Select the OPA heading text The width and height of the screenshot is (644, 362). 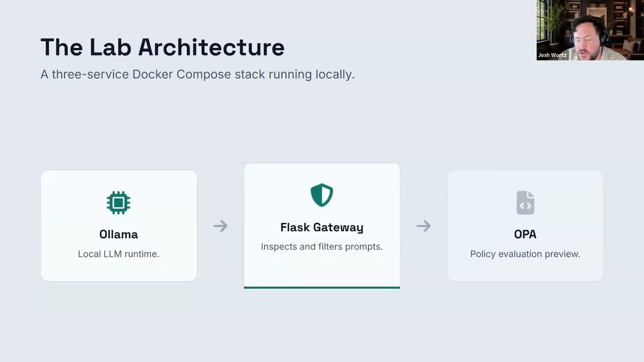(525, 234)
